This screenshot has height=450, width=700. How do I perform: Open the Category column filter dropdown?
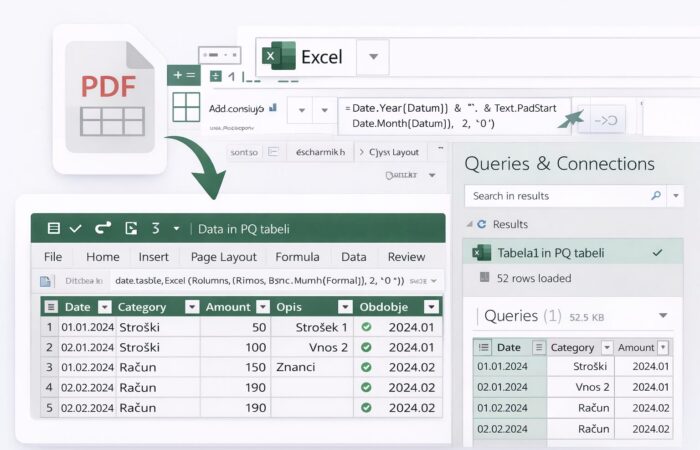pyautogui.click(x=192, y=307)
